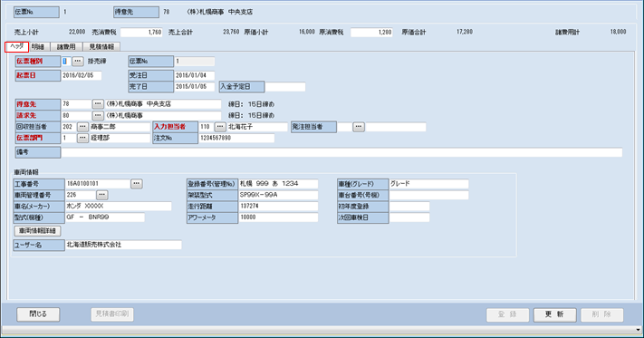Screen dimensions: 644x338
Task: Open lookup for 回収担当者 code 202
Action: tap(82, 127)
